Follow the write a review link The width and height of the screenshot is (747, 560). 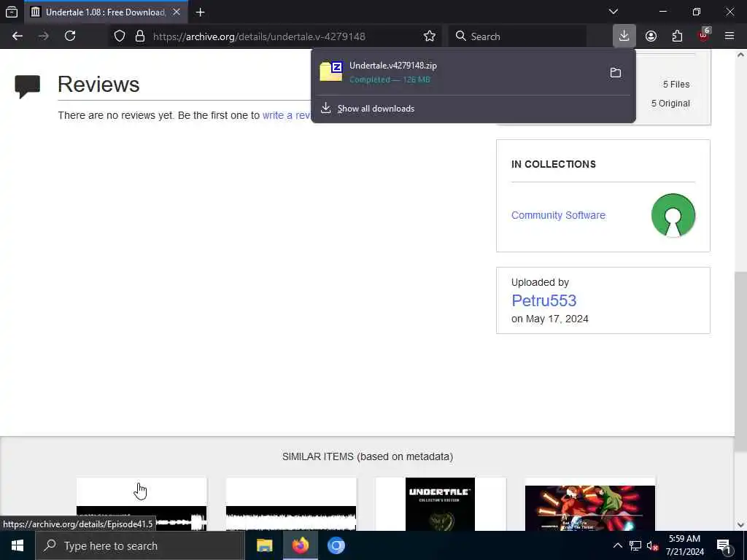[287, 115]
